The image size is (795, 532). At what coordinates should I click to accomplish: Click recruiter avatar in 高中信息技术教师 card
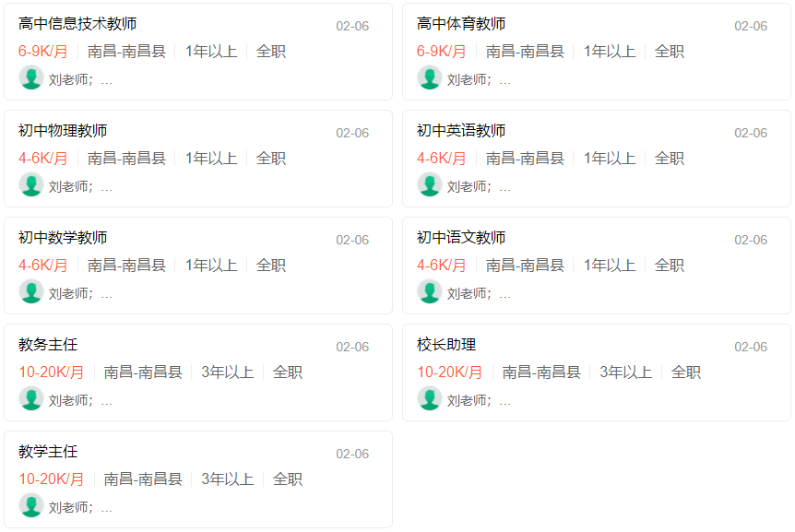[x=31, y=77]
